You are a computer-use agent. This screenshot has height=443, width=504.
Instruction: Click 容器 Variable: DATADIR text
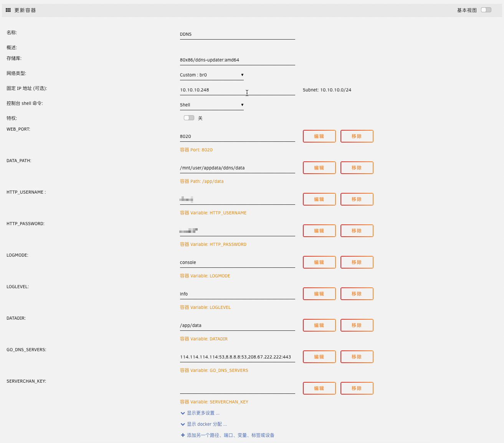tap(204, 339)
